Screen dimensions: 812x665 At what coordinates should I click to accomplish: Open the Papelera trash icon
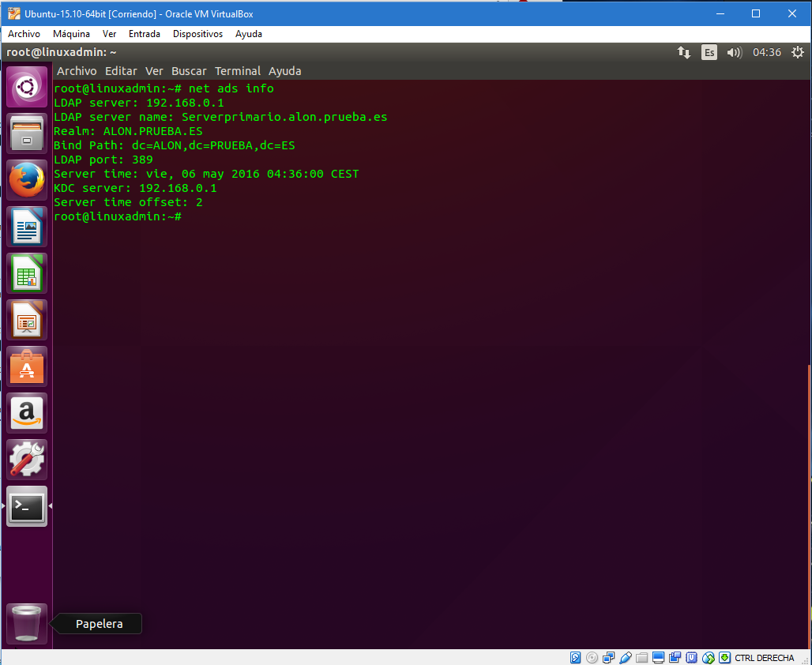(27, 623)
